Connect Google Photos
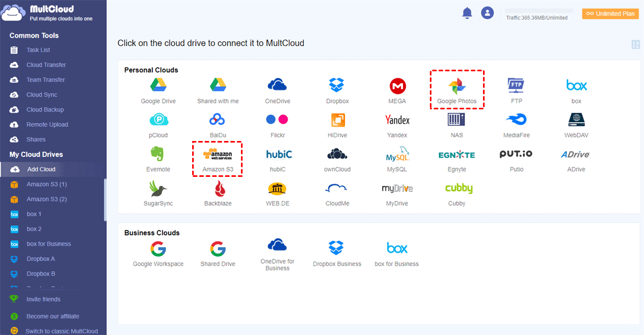Image resolution: width=644 pixels, height=335 pixels. coord(457,90)
